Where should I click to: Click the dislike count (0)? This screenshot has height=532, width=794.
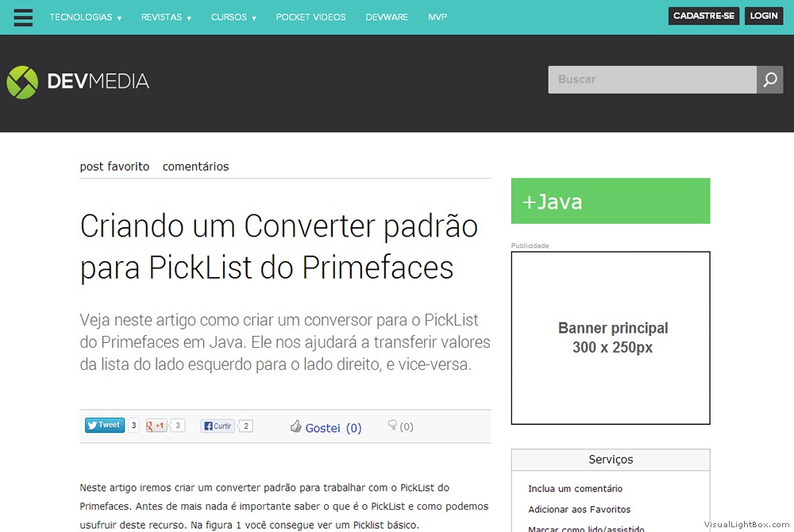tap(407, 426)
